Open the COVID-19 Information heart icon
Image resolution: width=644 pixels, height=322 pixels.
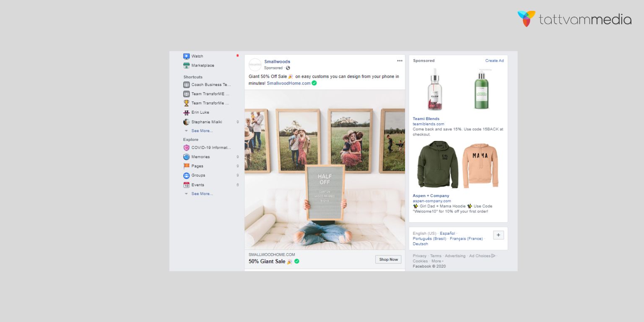pyautogui.click(x=187, y=148)
